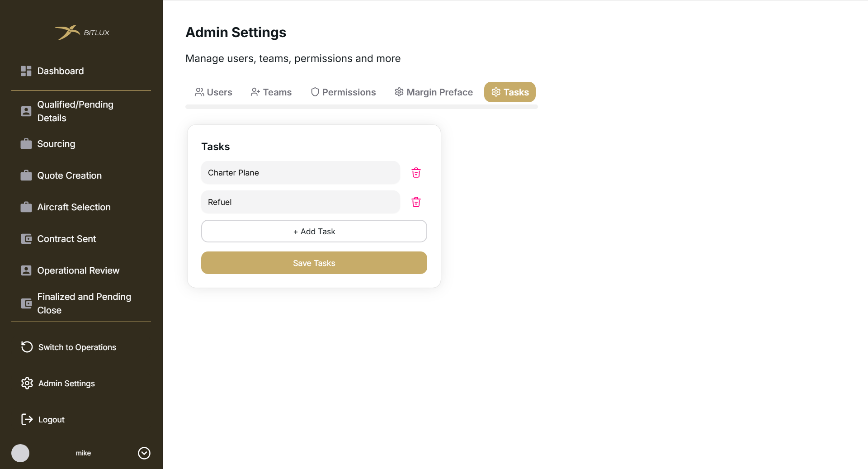Viewport: 868px width, 469px height.
Task: Open the Teams tab
Action: pyautogui.click(x=271, y=92)
